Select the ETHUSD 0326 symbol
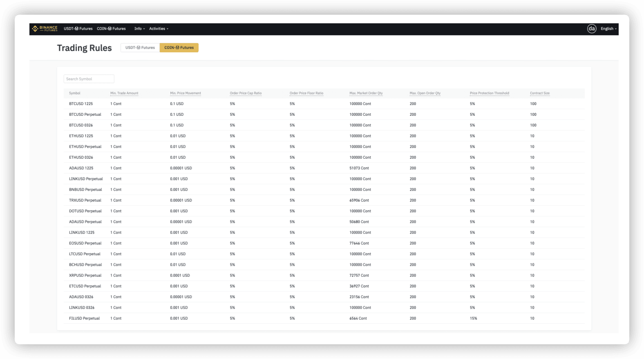The height and width of the screenshot is (359, 644). tap(81, 157)
